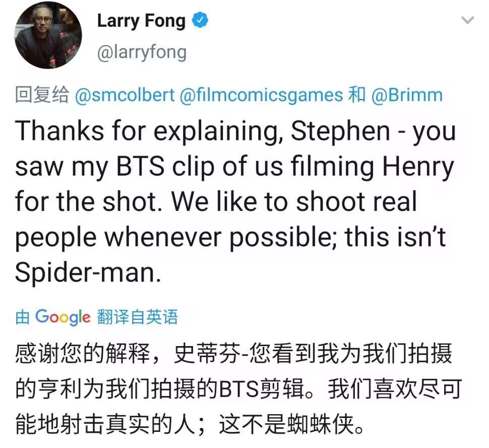
Task: Visit the @smcolbert profile mention
Action: [x=125, y=95]
